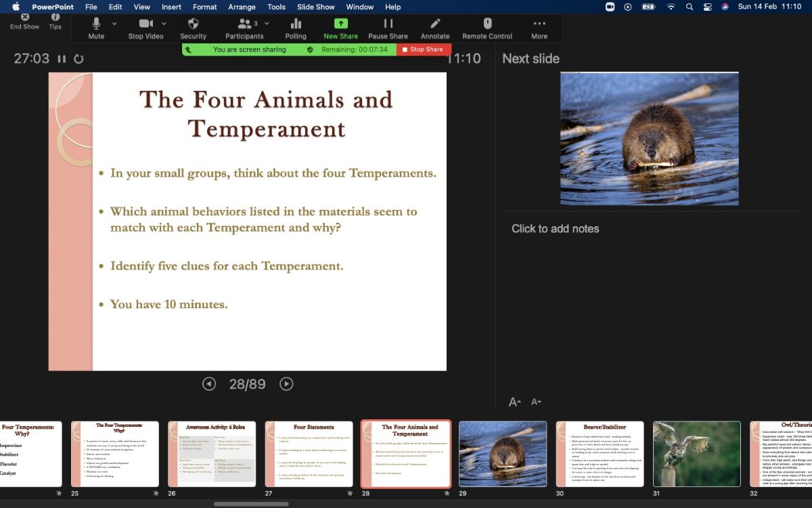Open the Arrange menu
Screen dimensions: 812x508
[242, 7]
